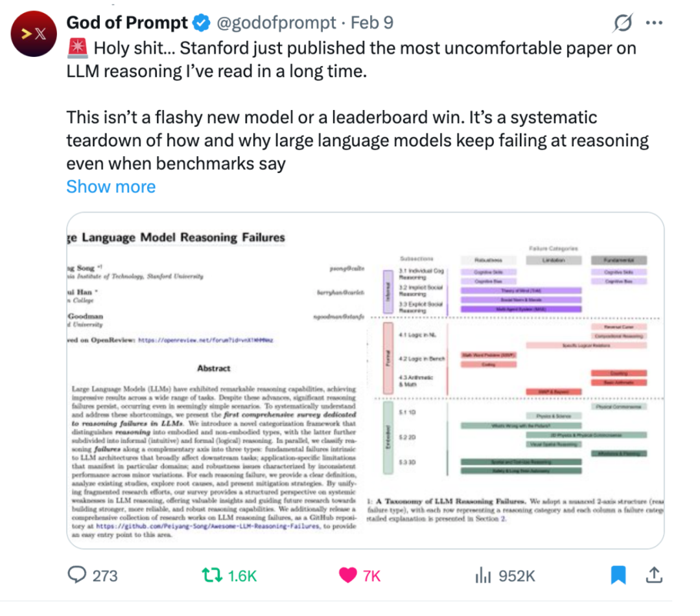
Task: Click the 1.6K repost count
Action: tap(243, 575)
